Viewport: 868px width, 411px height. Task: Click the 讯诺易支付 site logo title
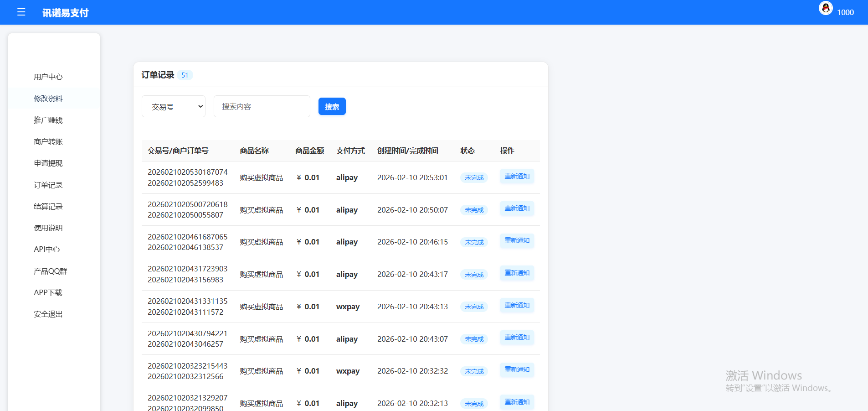66,13
